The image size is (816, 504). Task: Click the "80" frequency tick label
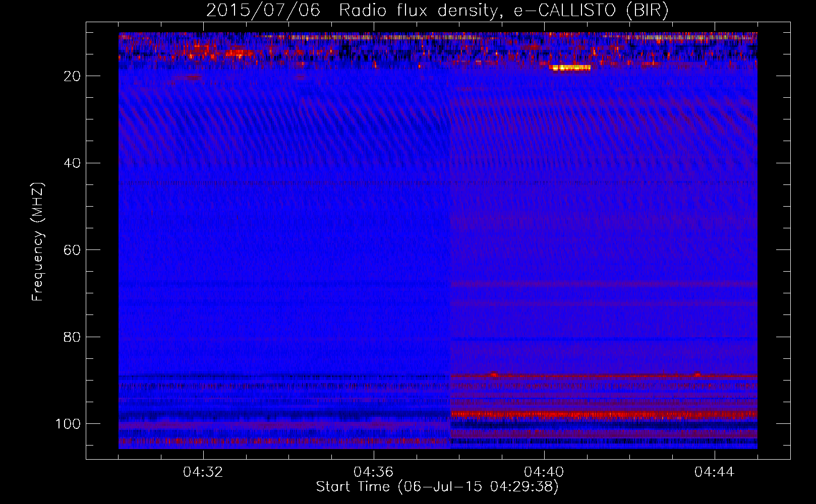coord(73,337)
